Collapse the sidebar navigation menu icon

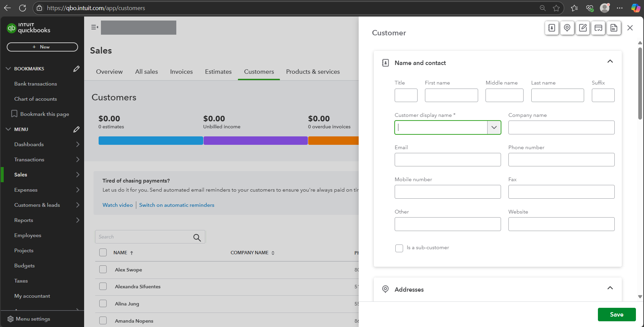coord(95,27)
